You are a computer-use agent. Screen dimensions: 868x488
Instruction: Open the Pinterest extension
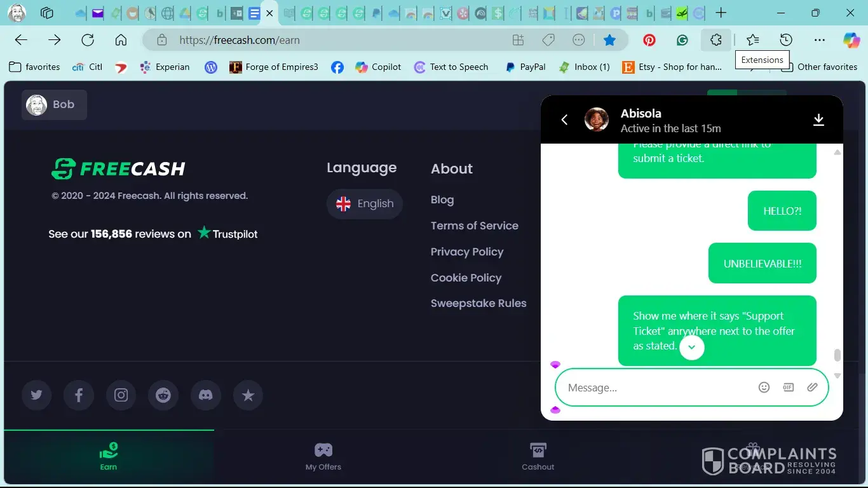click(x=649, y=40)
